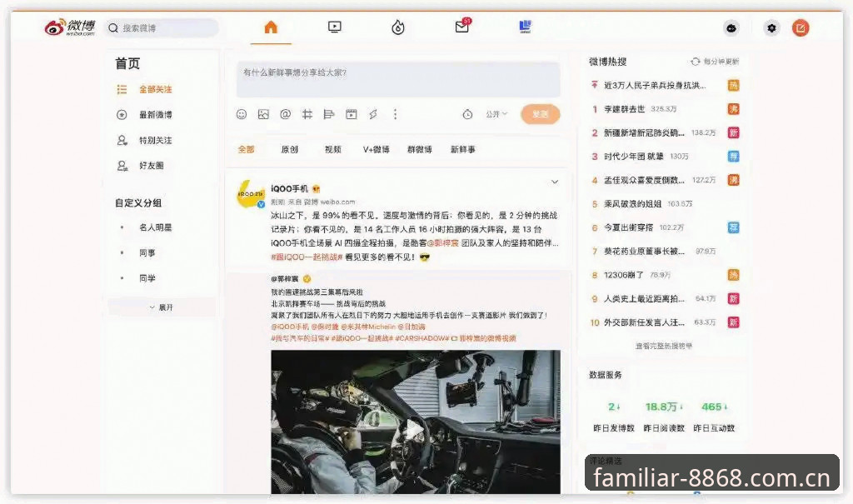This screenshot has width=853, height=504.
Task: Refresh the 微博热搜 list icon
Action: 695,62
